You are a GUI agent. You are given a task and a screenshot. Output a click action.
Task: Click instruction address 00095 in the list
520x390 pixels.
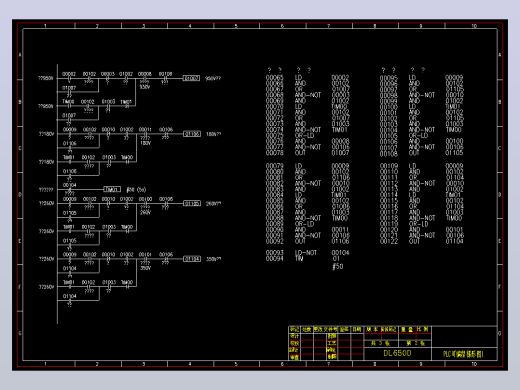(389, 78)
